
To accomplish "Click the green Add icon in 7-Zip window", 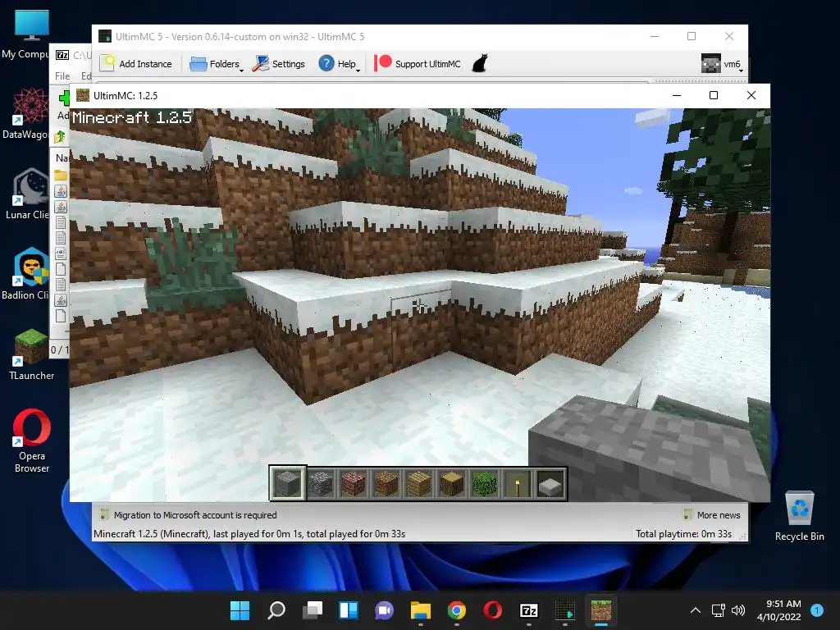I will pos(64,98).
